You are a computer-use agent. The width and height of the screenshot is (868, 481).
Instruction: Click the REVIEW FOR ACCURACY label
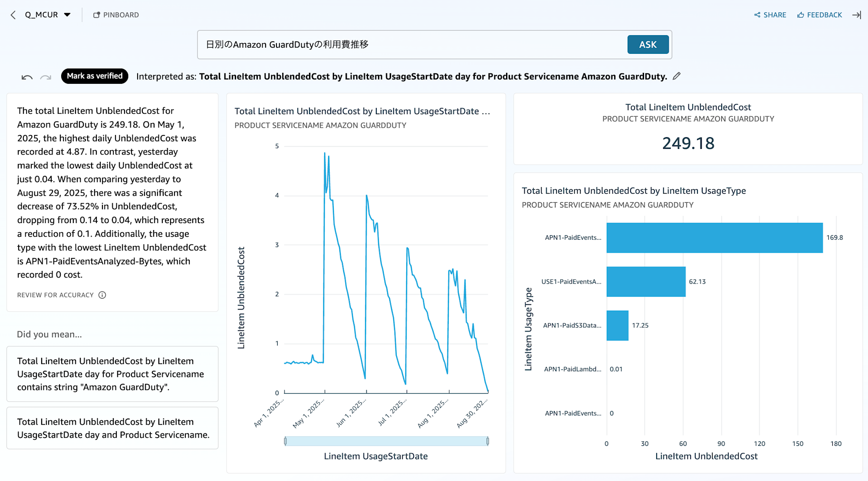tap(55, 295)
